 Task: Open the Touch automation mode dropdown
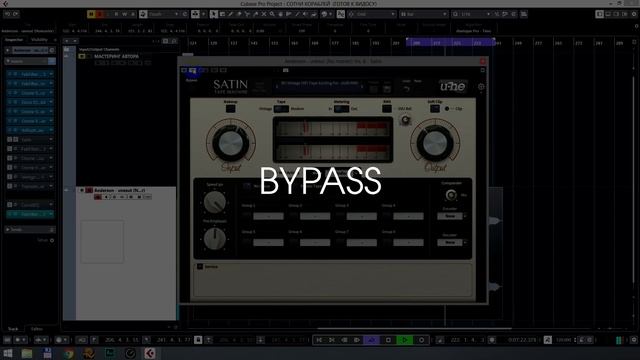pos(163,14)
